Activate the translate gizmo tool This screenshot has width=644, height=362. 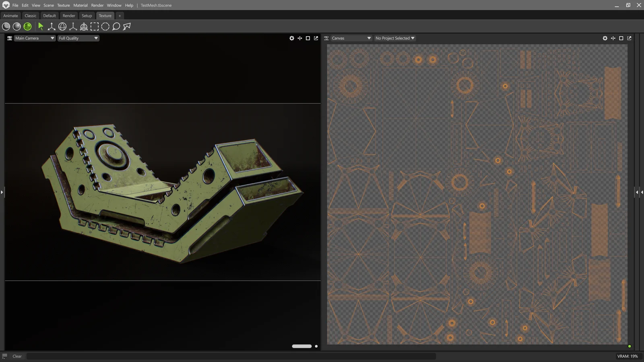[x=51, y=26]
